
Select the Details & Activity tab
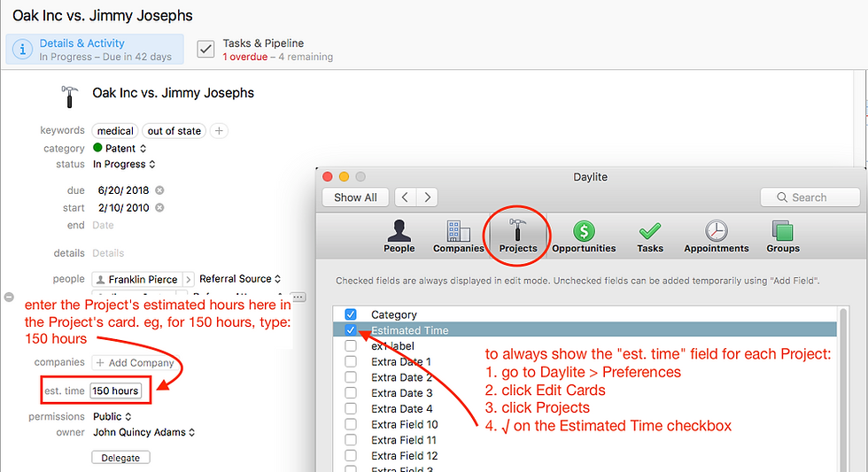[x=95, y=50]
